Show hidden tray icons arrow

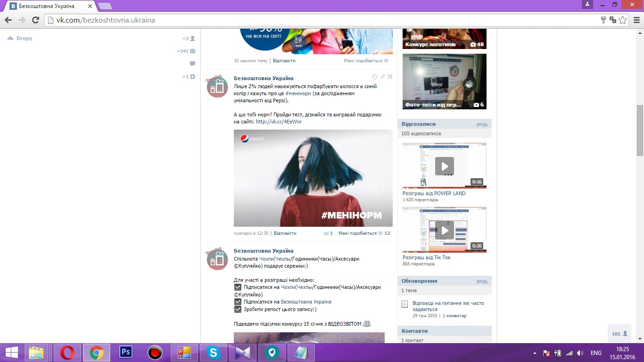coord(535,353)
